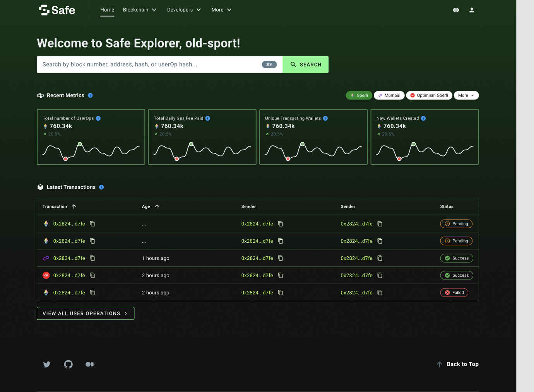Expand the More networks dropdown
The width and height of the screenshot is (534, 392).
pyautogui.click(x=466, y=95)
